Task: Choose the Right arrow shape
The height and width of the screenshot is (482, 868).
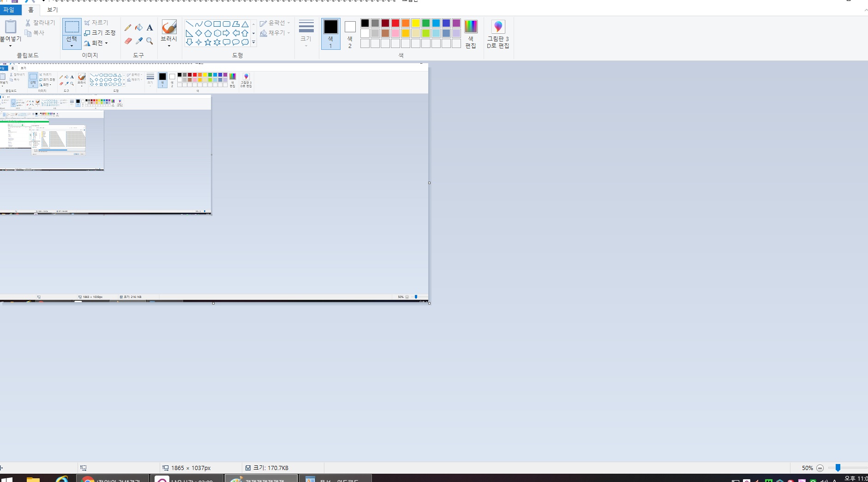Action: coord(226,33)
